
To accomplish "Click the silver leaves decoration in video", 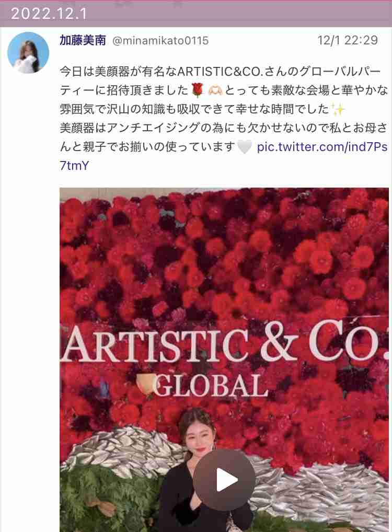I will (x=122, y=448).
